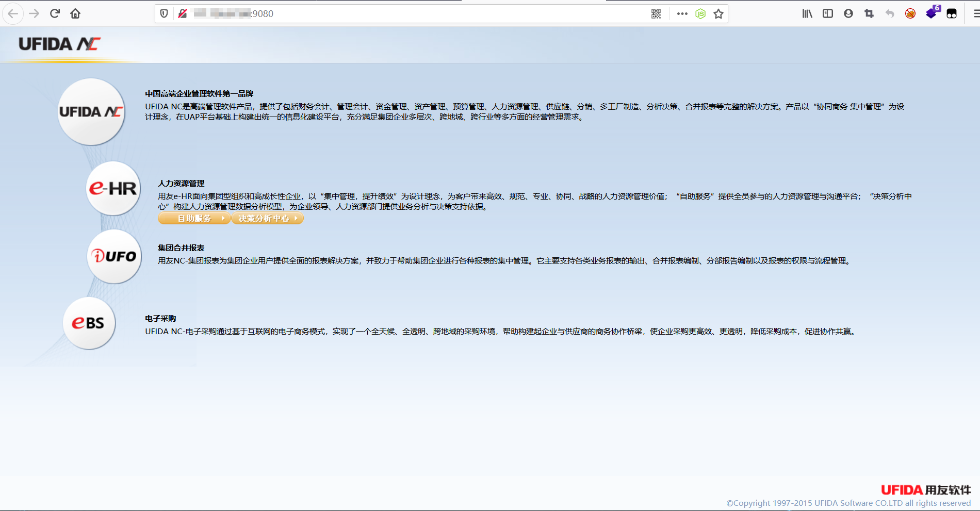Click the heading 中国高端企业管理软件第一品牌
The image size is (980, 511).
pyautogui.click(x=199, y=94)
